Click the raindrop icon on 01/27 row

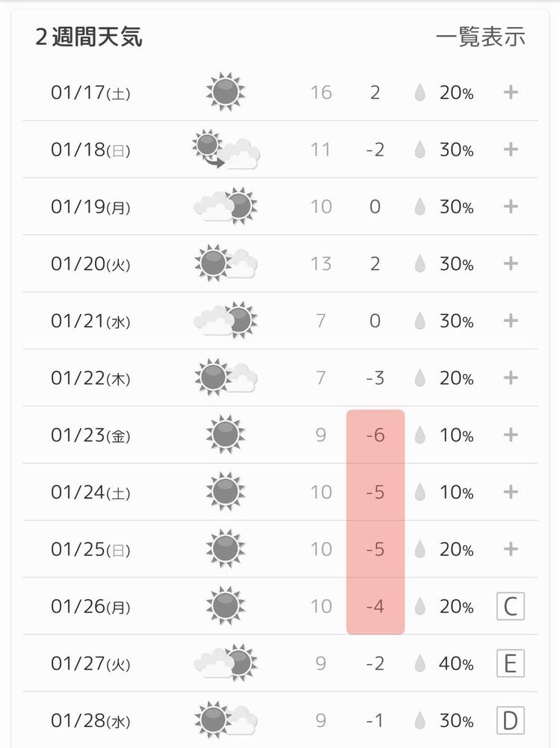(x=420, y=663)
